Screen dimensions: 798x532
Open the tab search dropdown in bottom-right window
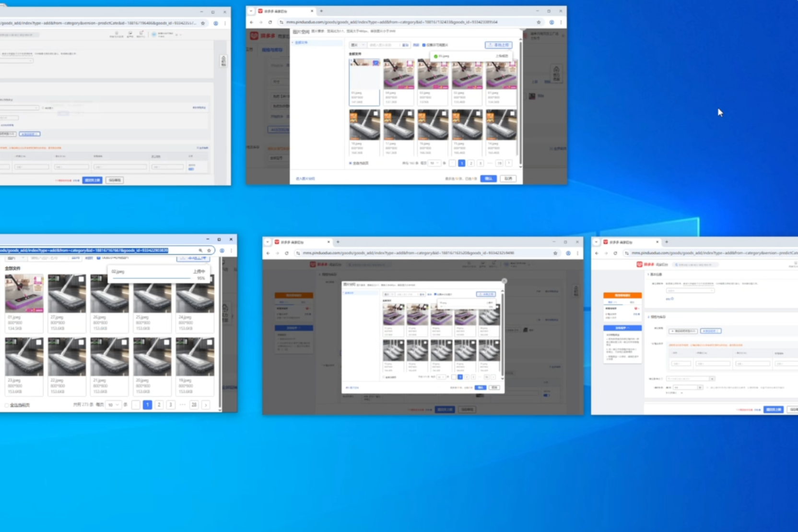tap(597, 242)
